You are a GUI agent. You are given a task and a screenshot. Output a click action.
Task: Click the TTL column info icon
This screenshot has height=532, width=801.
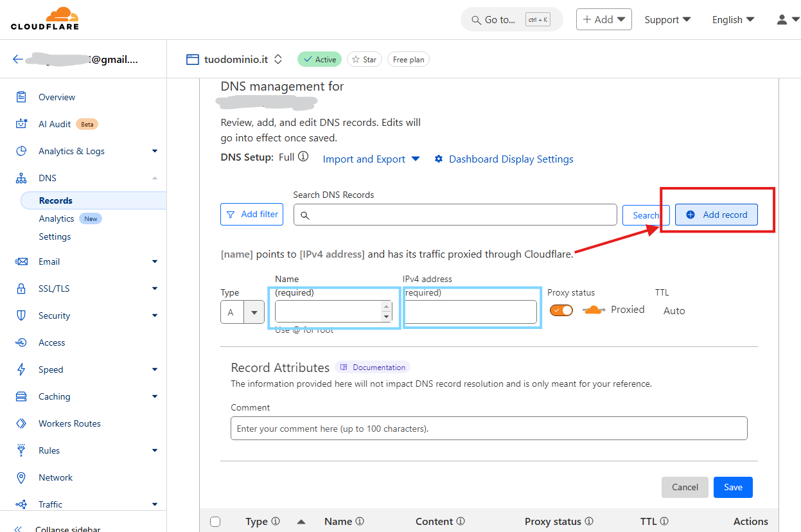664,521
